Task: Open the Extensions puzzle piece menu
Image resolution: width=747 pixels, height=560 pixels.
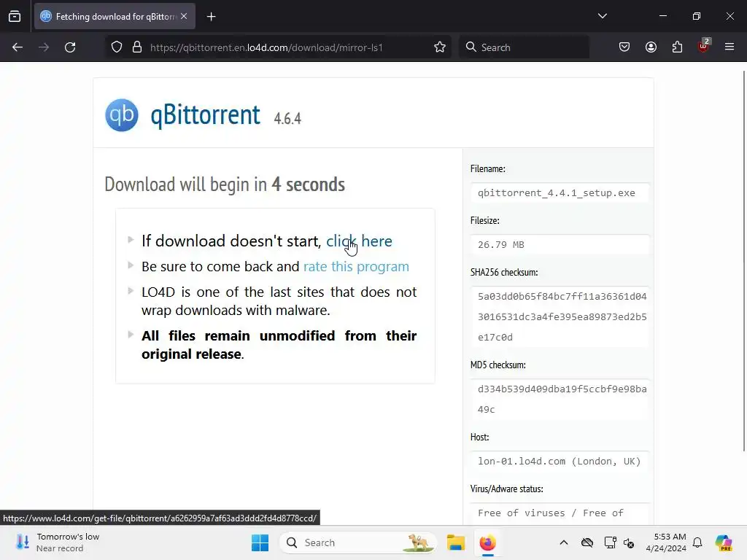Action: [x=677, y=47]
